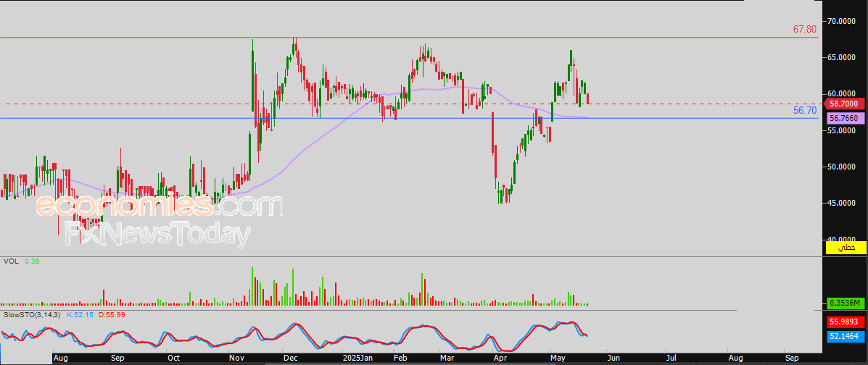Click the economies.com watermark text
868x365 pixels.
click(158, 206)
